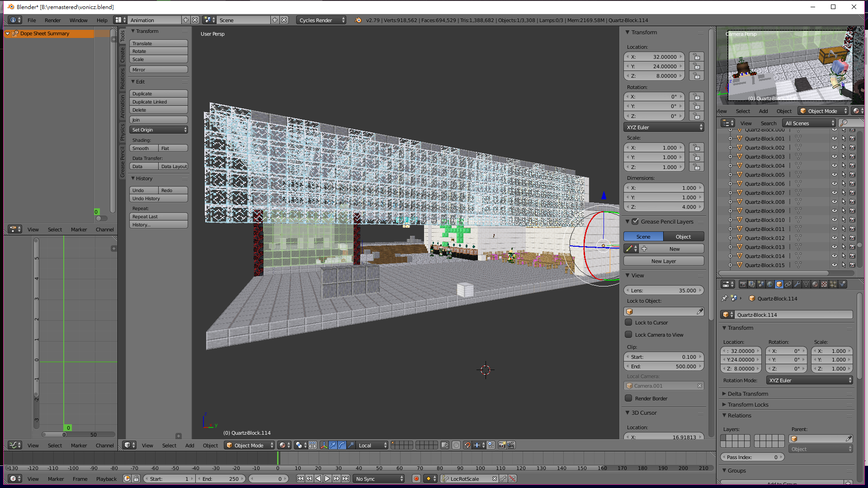Select the Translate manipulator arrow icon
The image size is (868, 488).
(333, 446)
